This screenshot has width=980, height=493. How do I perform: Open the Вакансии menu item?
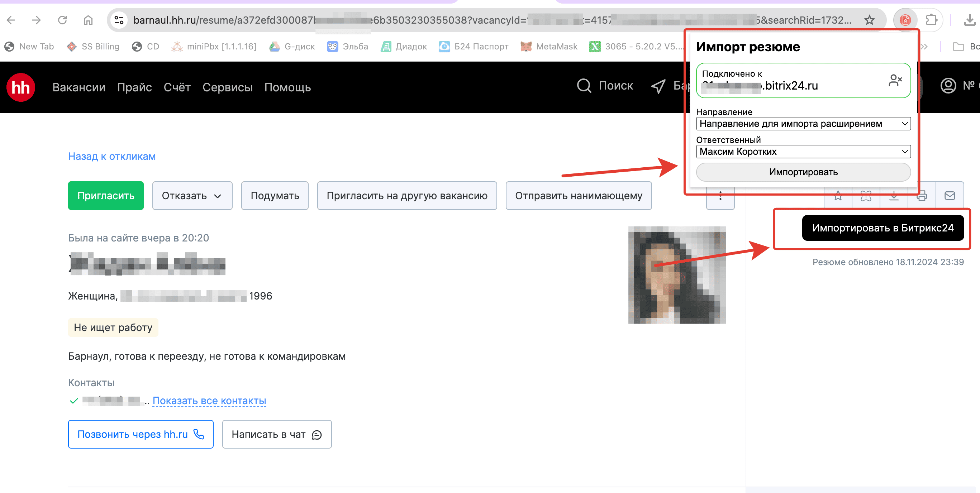(x=79, y=87)
